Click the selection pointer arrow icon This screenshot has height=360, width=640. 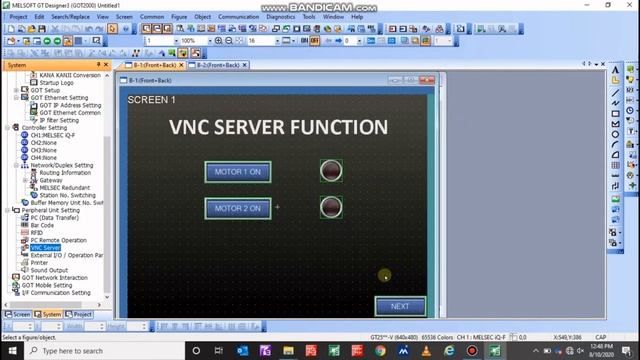point(112,29)
